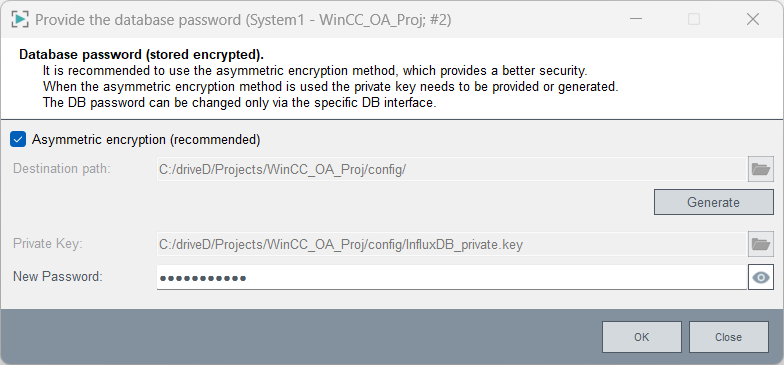784x365 pixels.
Task: Click into the Destination path field
Action: coord(452,169)
